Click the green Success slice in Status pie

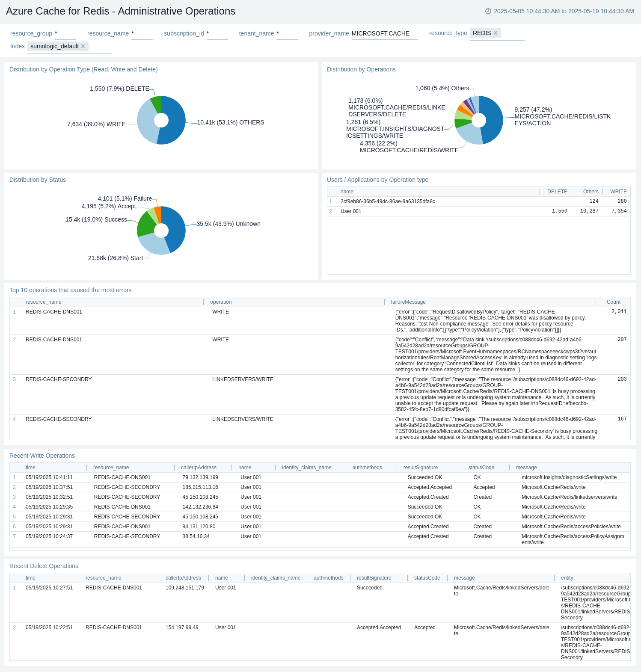(145, 224)
